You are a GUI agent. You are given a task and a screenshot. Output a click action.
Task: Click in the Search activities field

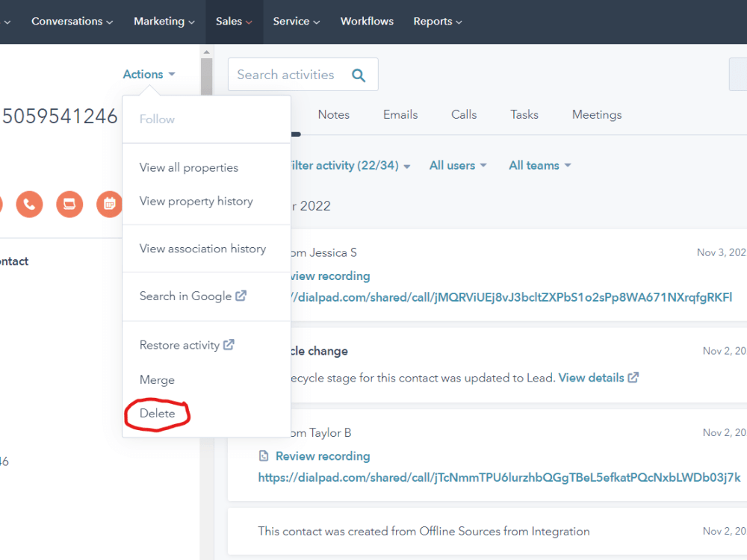[x=303, y=74]
